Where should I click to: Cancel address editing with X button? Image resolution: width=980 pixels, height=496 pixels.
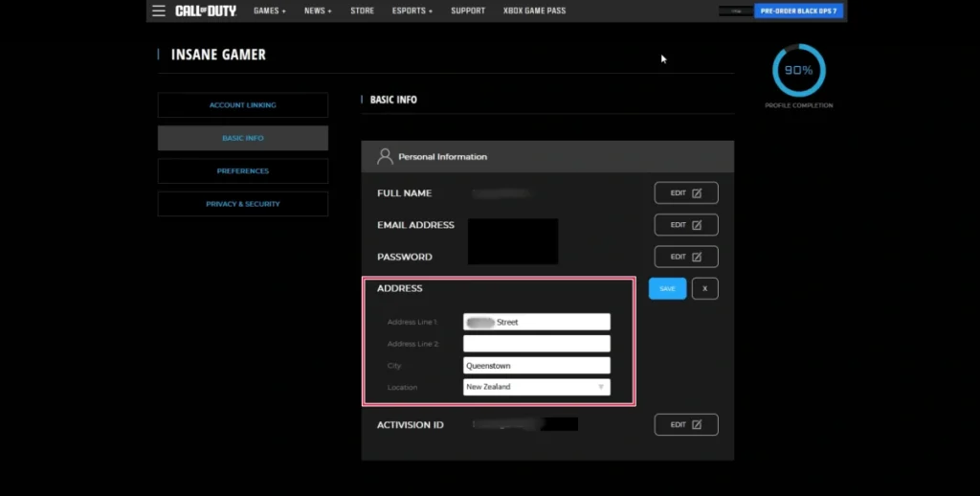click(704, 288)
